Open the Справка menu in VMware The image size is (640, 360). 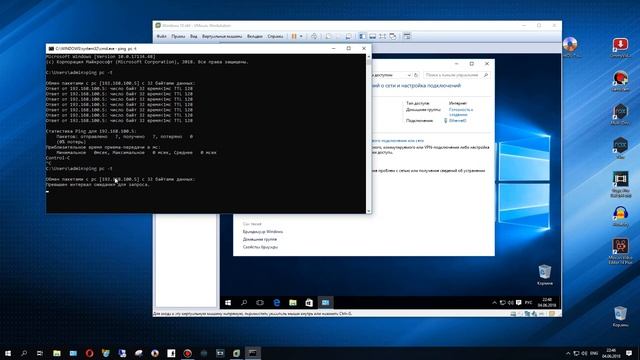(275, 36)
